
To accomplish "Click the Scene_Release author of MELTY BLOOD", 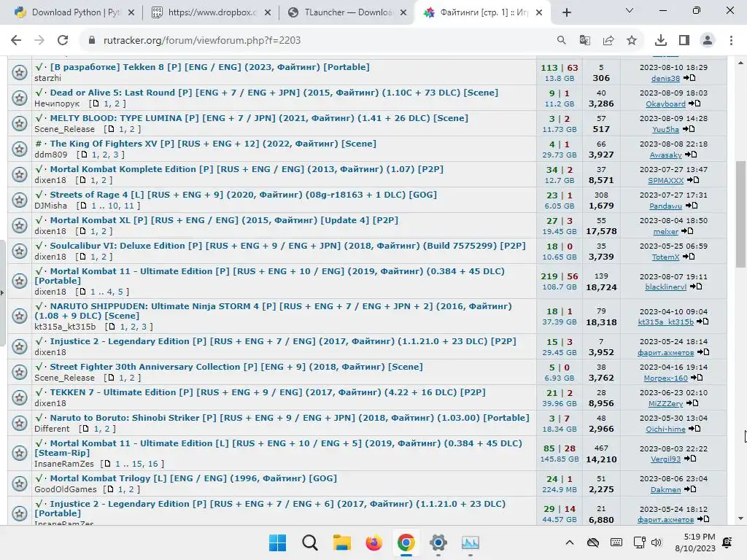I will click(64, 129).
